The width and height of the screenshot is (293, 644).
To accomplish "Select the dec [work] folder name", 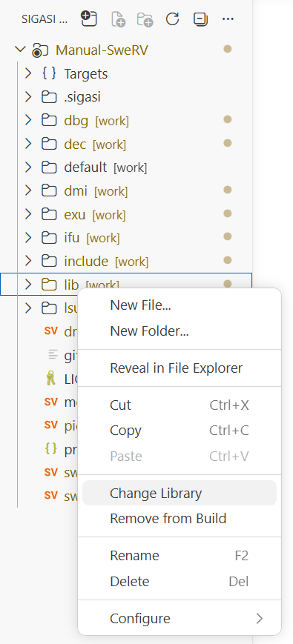I will click(95, 145).
